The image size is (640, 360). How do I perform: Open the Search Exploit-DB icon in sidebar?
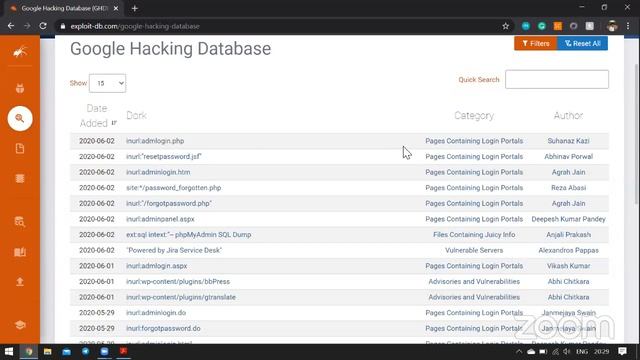pyautogui.click(x=20, y=222)
